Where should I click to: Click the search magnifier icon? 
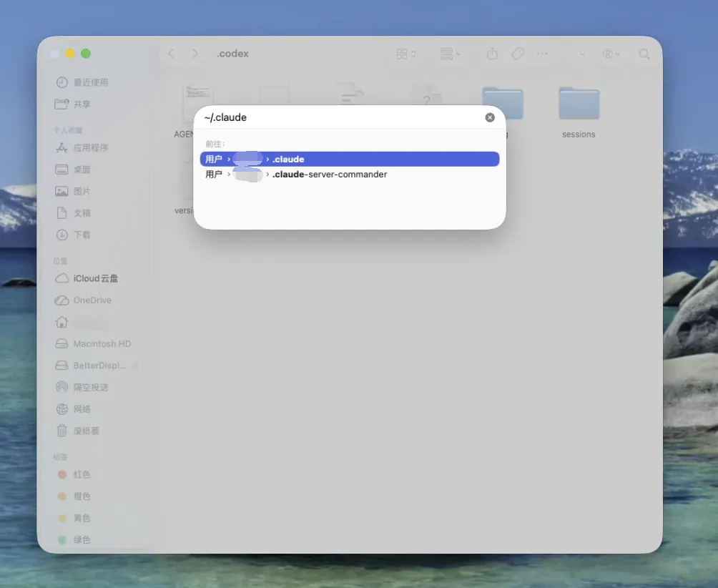coord(644,54)
